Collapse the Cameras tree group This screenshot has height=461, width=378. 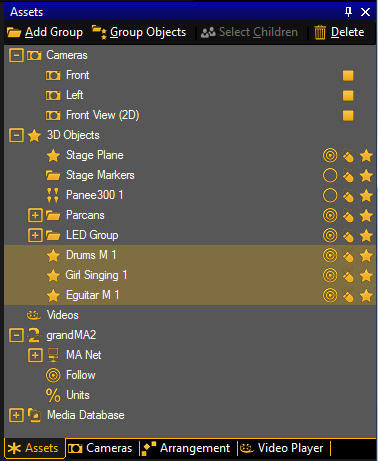click(x=16, y=55)
